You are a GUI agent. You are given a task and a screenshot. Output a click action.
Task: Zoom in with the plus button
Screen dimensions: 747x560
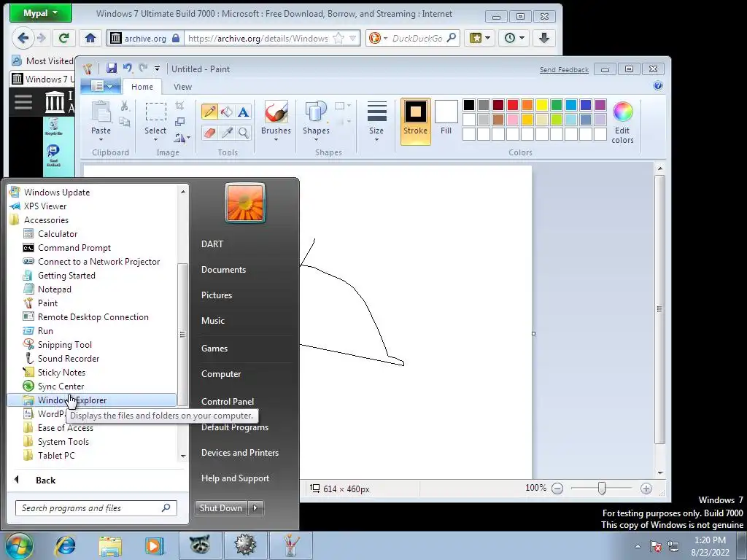click(x=646, y=488)
